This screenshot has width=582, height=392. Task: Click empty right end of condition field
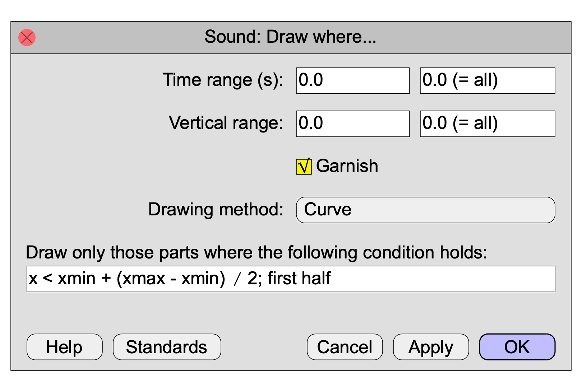click(x=467, y=279)
